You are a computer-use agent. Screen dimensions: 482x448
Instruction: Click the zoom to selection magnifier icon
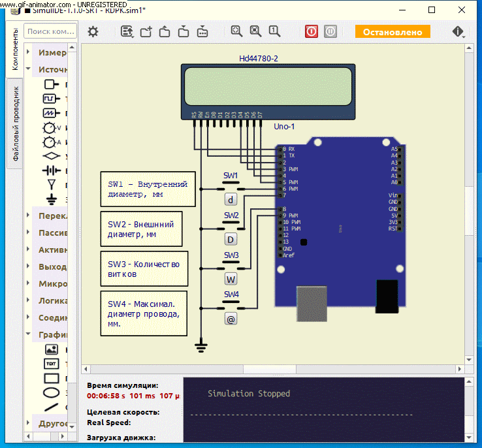tap(255, 31)
